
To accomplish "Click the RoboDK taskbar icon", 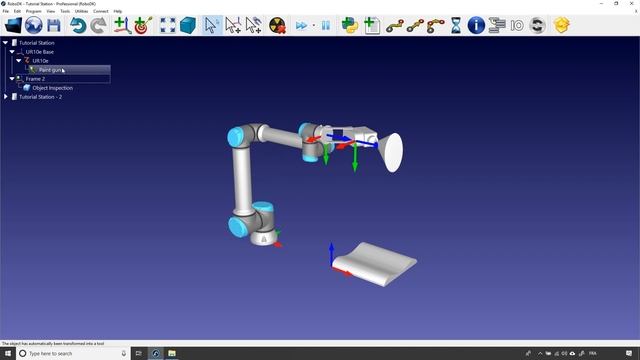I will (156, 353).
